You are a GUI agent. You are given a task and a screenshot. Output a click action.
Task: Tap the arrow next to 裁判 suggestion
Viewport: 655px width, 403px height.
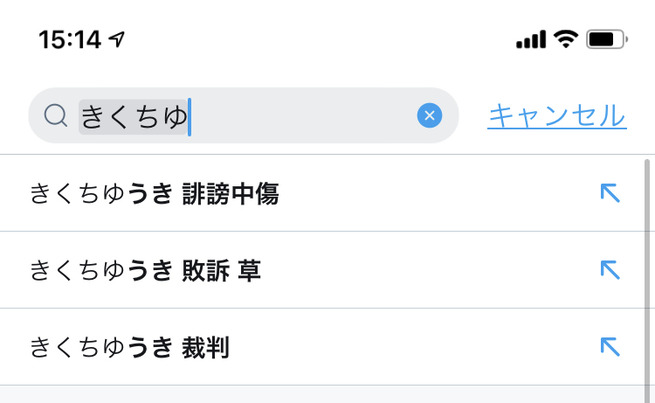coord(609,347)
